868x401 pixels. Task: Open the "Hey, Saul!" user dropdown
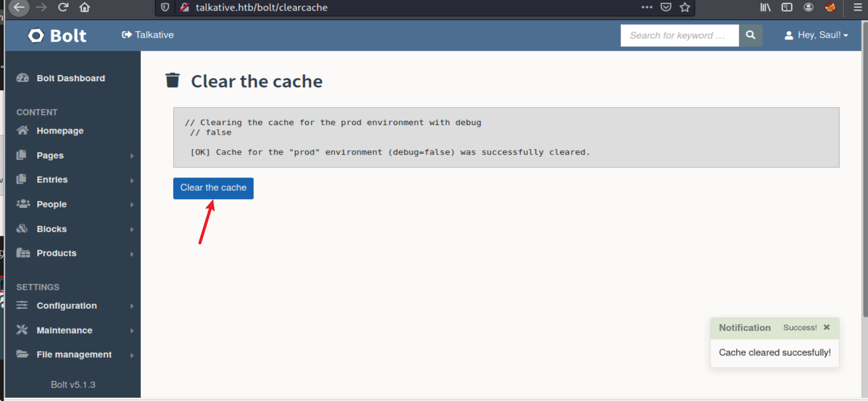816,35
